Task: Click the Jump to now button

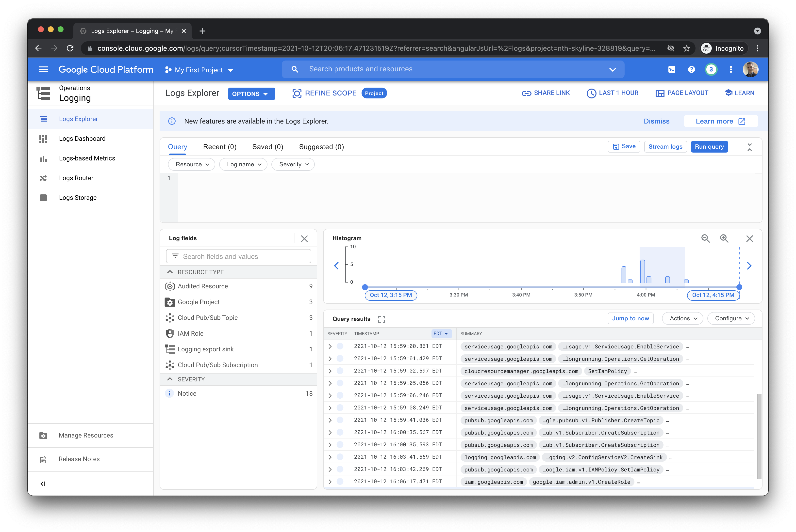Action: click(x=631, y=318)
